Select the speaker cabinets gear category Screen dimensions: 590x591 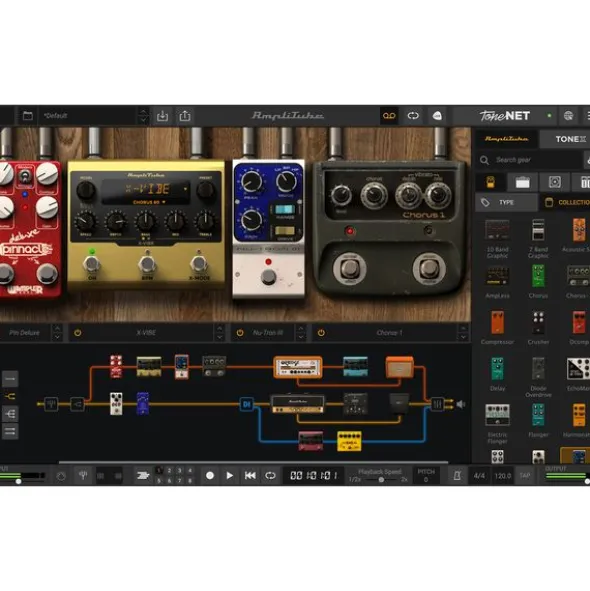(x=555, y=182)
